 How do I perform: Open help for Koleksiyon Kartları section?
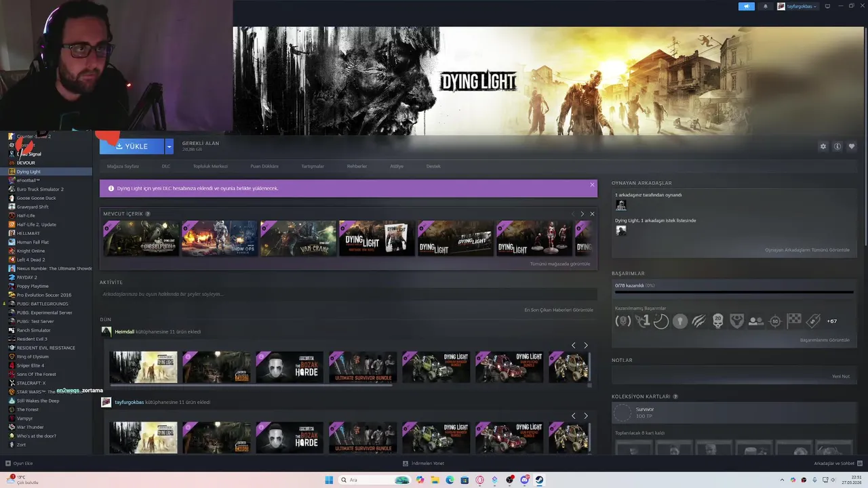[675, 396]
